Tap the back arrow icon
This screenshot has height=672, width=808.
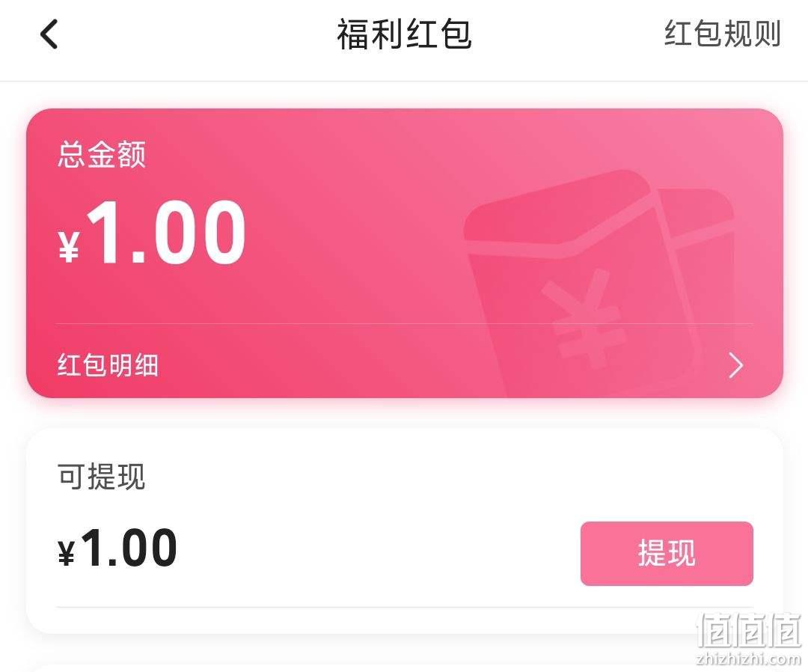click(49, 34)
